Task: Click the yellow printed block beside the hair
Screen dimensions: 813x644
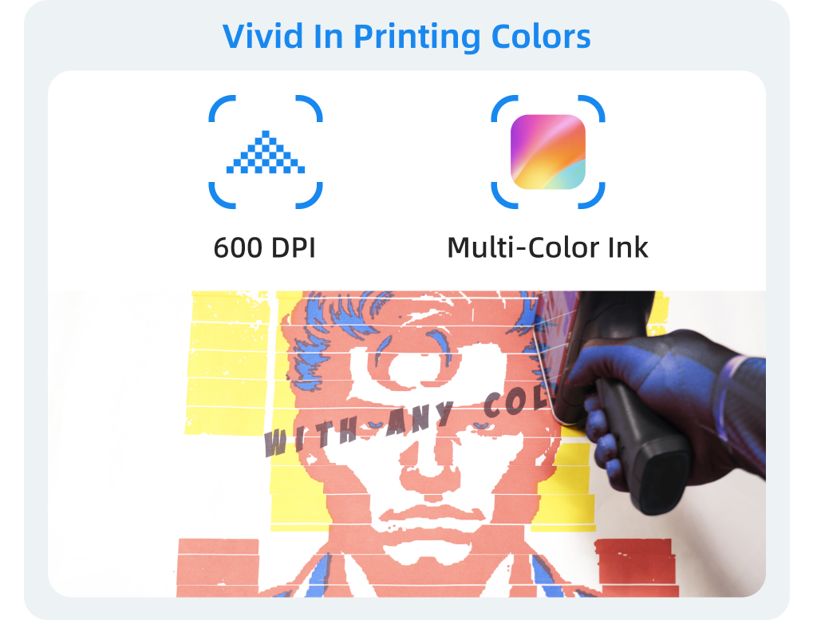Action: [228, 363]
